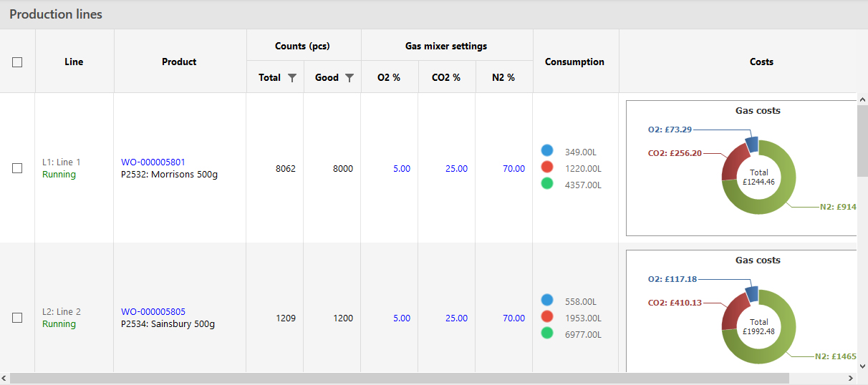Click the Product column header
Image resolution: width=868 pixels, height=385 pixels.
point(179,62)
